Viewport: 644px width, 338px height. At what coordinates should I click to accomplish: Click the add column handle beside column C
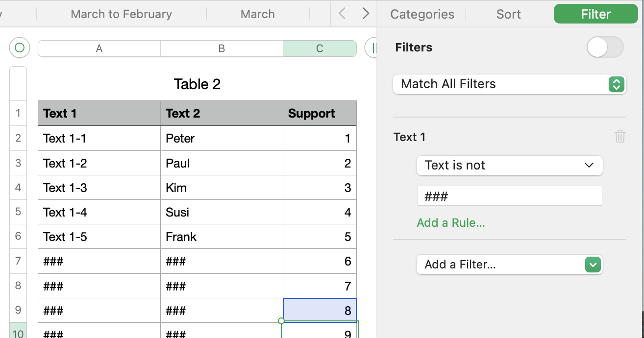click(x=372, y=48)
